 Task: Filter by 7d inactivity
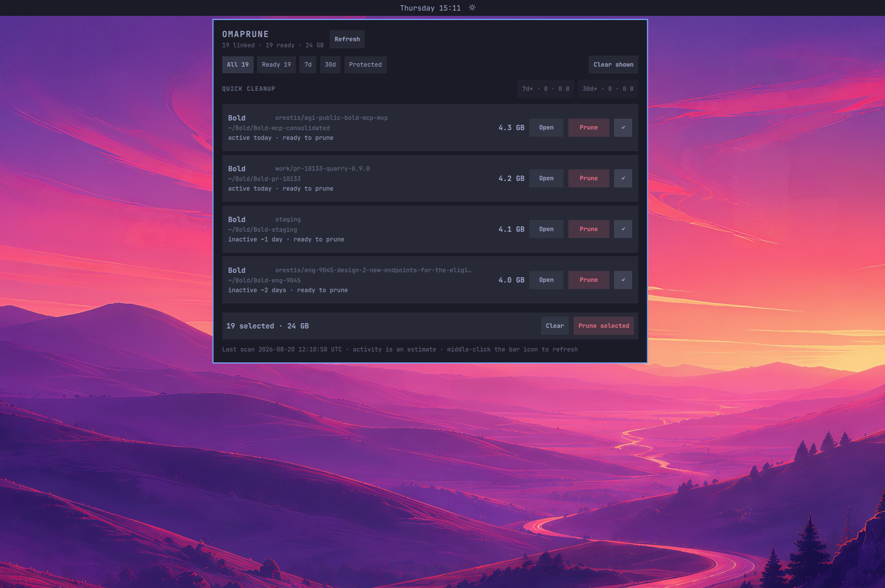point(308,65)
